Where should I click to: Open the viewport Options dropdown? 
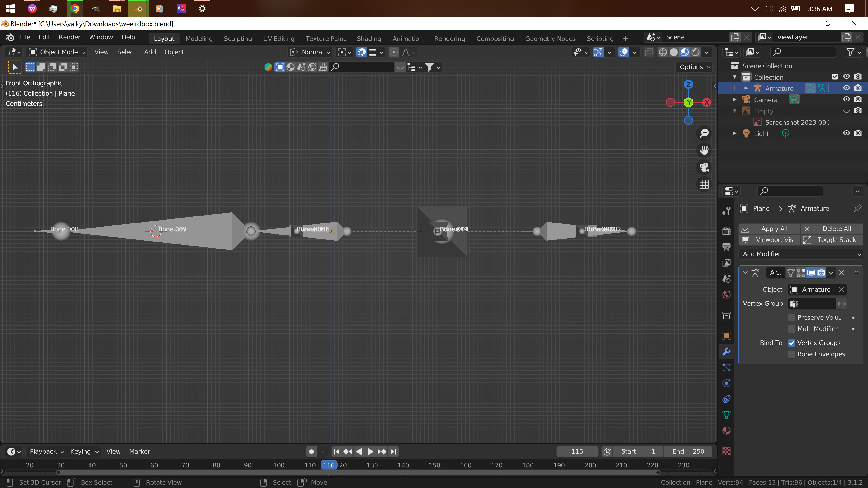click(x=694, y=67)
